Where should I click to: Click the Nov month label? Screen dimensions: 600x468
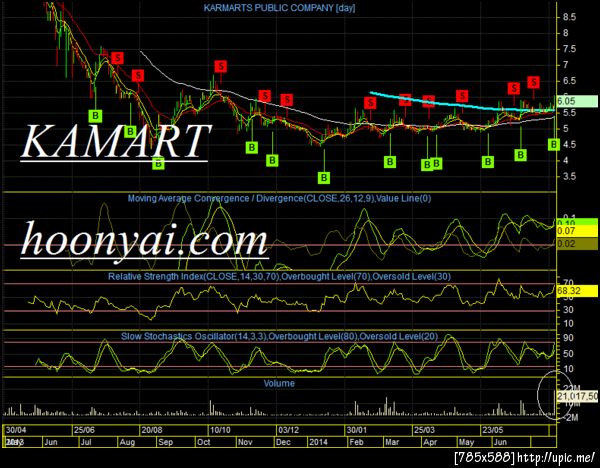(245, 442)
